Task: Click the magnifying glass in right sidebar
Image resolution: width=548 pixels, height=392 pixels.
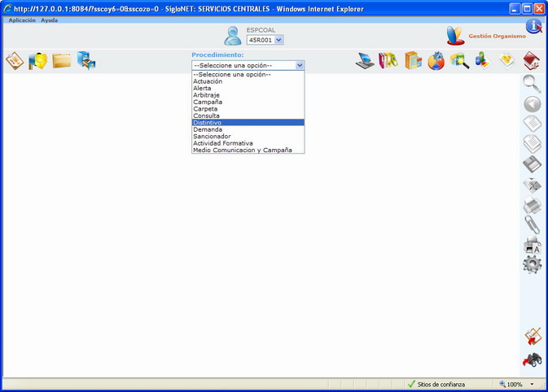Action: point(532,84)
